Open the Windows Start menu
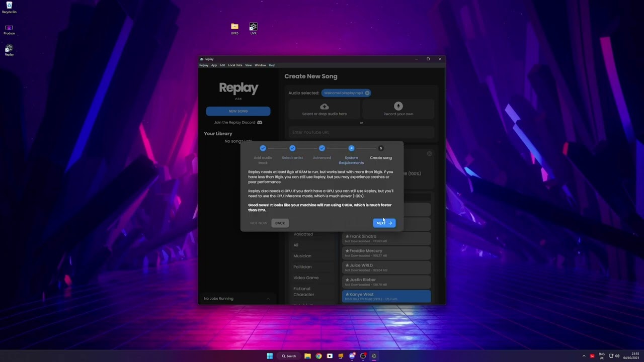This screenshot has width=644, height=362. [270, 356]
